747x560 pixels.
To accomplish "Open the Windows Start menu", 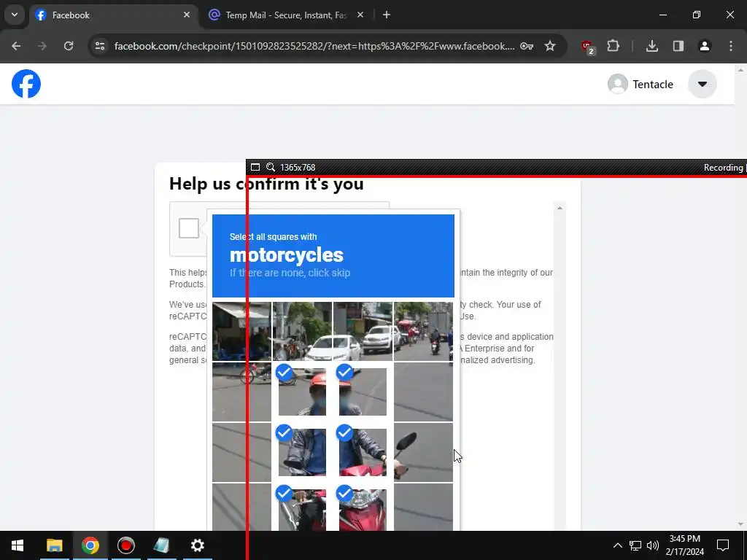I will (x=18, y=545).
